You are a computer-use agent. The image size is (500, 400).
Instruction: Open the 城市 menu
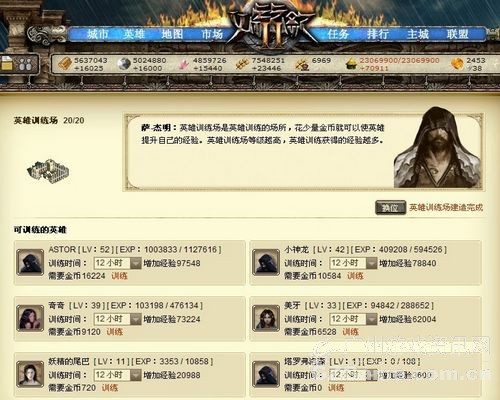point(98,34)
